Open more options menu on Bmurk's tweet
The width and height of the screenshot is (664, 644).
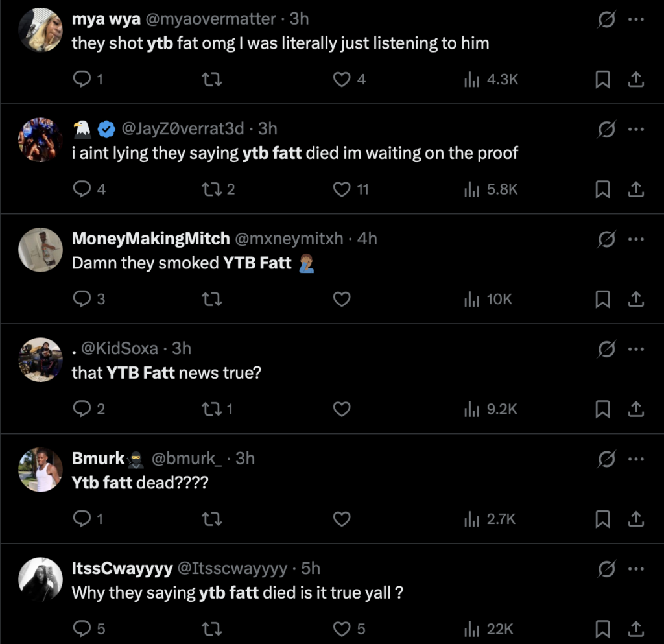636,459
